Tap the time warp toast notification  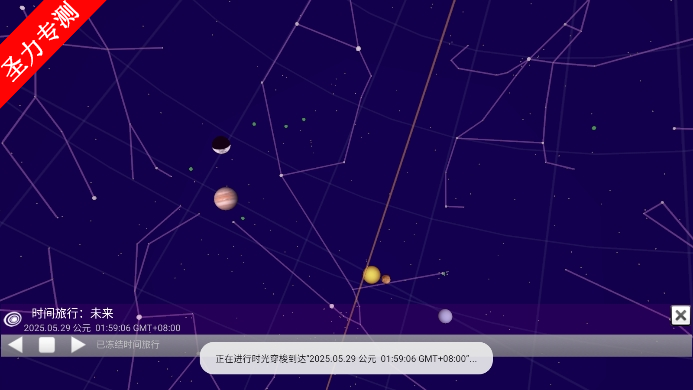pos(346,358)
